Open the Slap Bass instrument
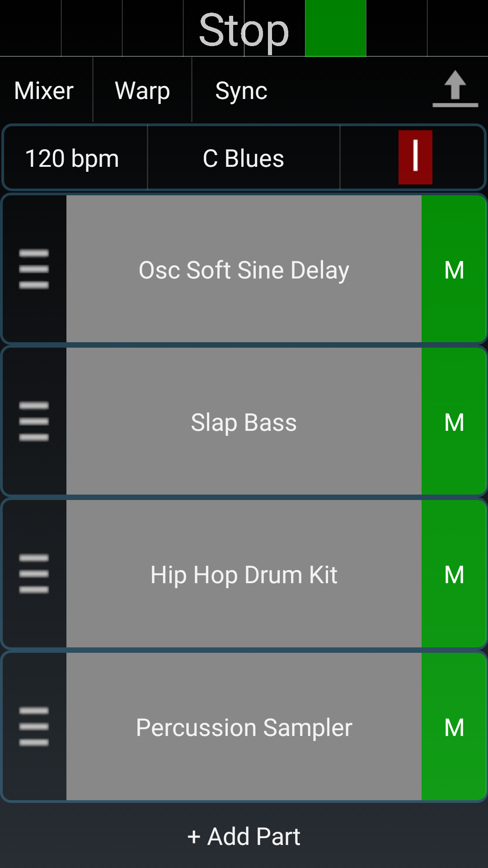The image size is (488, 868). pyautogui.click(x=244, y=422)
